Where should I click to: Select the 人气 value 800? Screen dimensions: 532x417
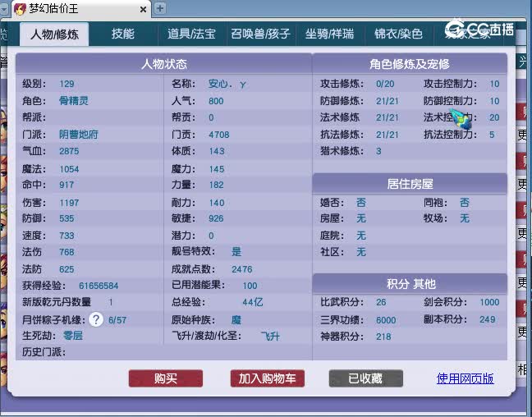coord(216,101)
